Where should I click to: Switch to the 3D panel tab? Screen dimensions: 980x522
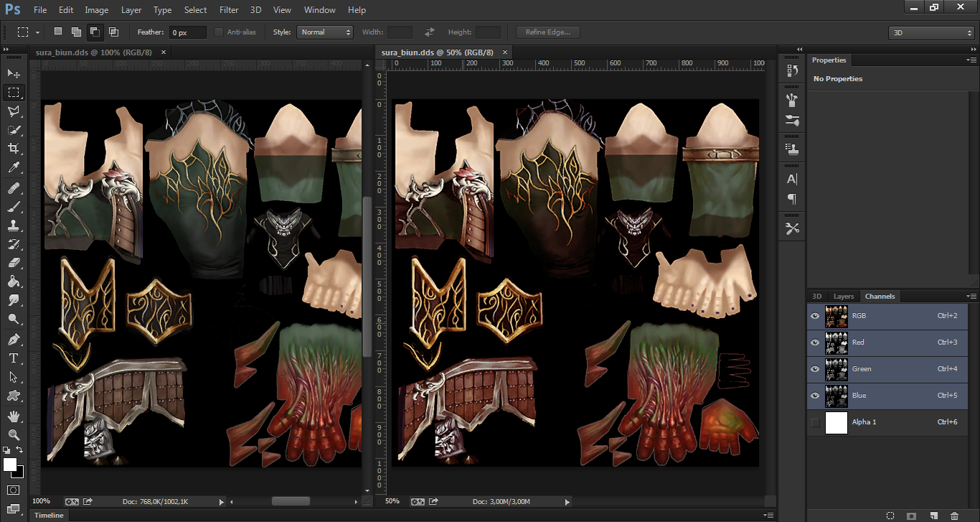tap(816, 296)
